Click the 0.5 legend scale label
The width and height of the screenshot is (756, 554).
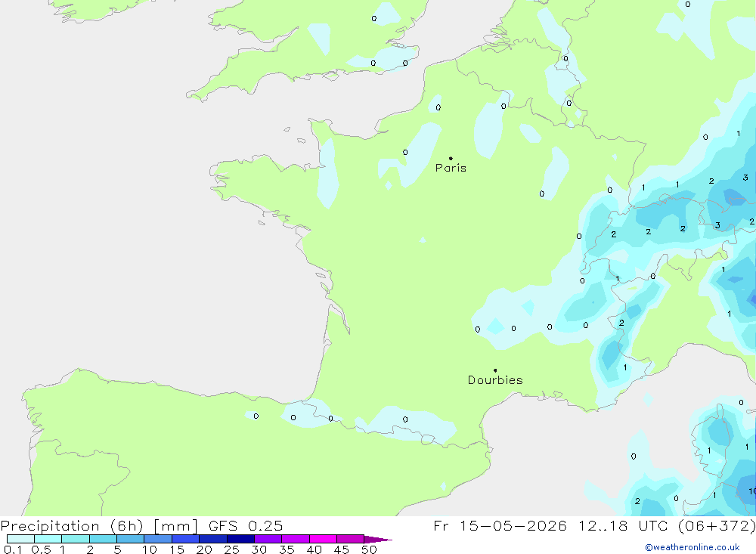click(x=41, y=549)
